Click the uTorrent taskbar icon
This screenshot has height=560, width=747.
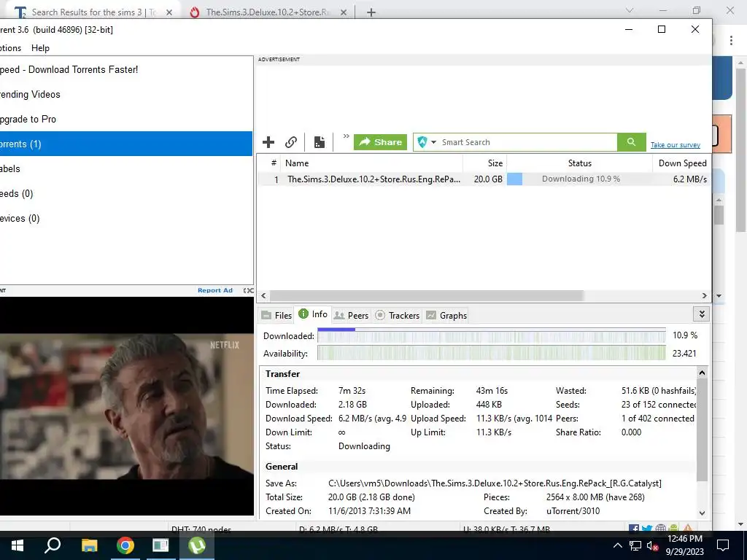pos(196,545)
